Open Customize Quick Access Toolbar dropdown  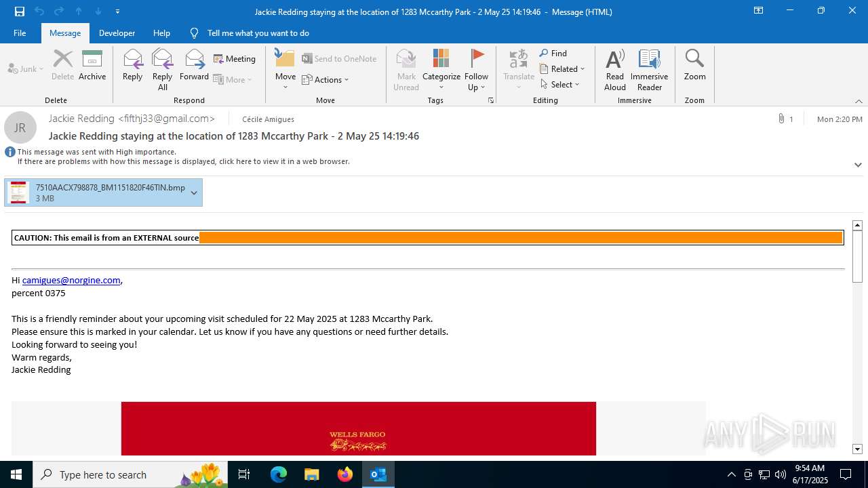point(117,12)
